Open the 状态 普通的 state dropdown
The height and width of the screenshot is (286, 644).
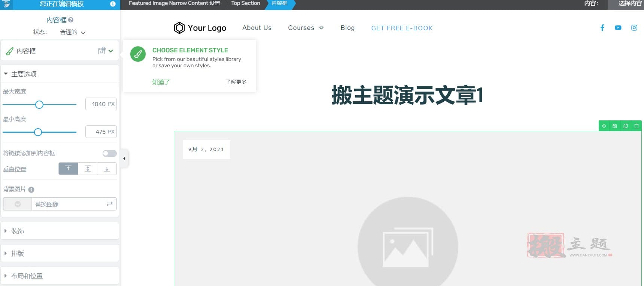[73, 32]
